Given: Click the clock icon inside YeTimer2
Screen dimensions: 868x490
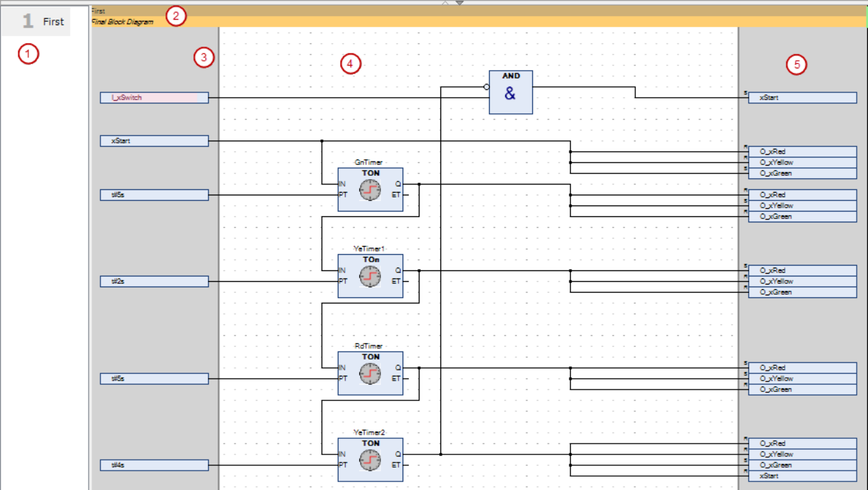Looking at the screenshot, I should [370, 461].
